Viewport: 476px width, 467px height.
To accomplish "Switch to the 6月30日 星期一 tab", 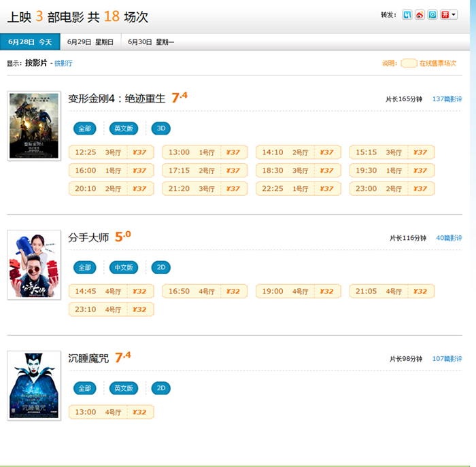I will pyautogui.click(x=151, y=42).
